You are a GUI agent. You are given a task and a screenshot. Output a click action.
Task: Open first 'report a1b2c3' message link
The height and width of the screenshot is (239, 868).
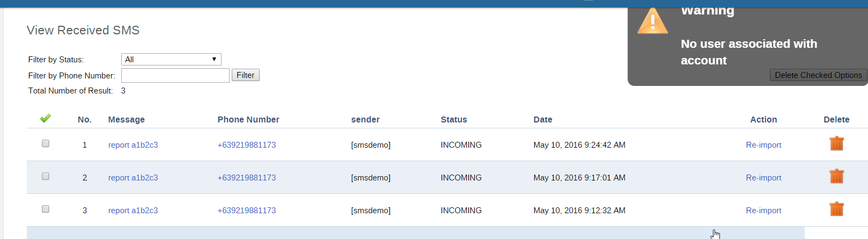tap(133, 145)
